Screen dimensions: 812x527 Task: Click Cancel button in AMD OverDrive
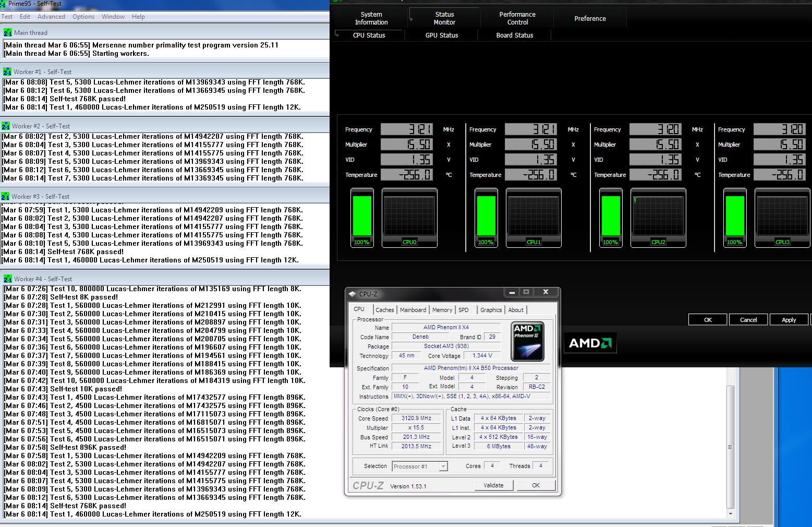(x=748, y=319)
